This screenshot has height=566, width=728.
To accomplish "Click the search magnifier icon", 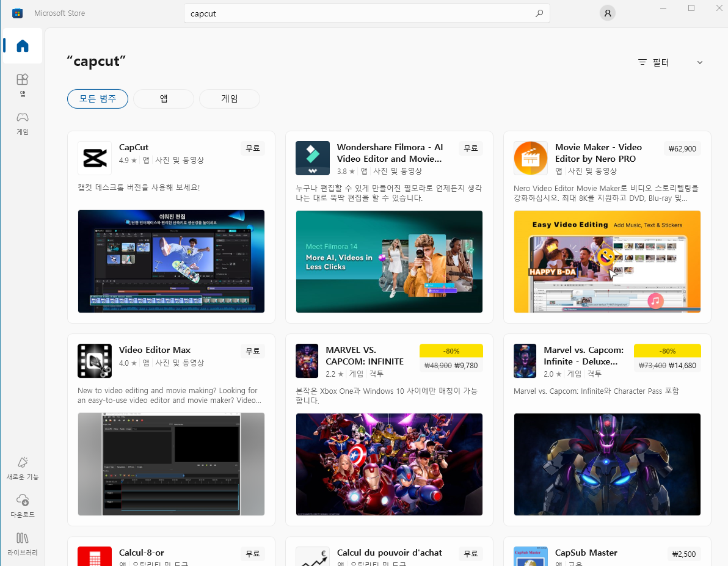I will (x=539, y=13).
